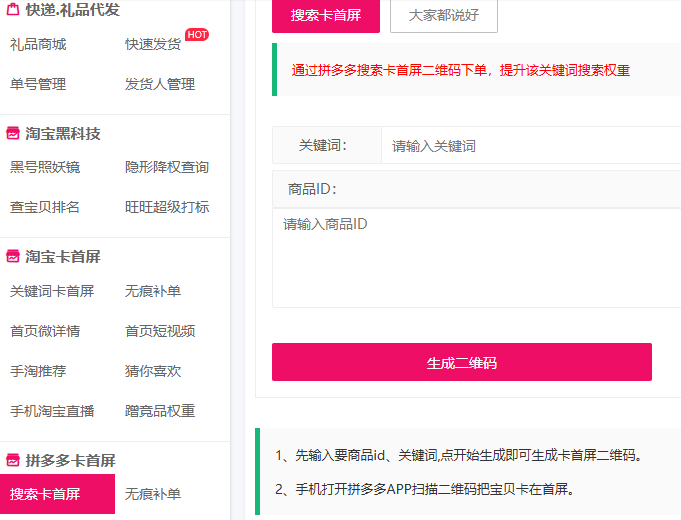This screenshot has width=681, height=520.
Task: Select 查宝贝排名 menu entry
Action: [45, 207]
